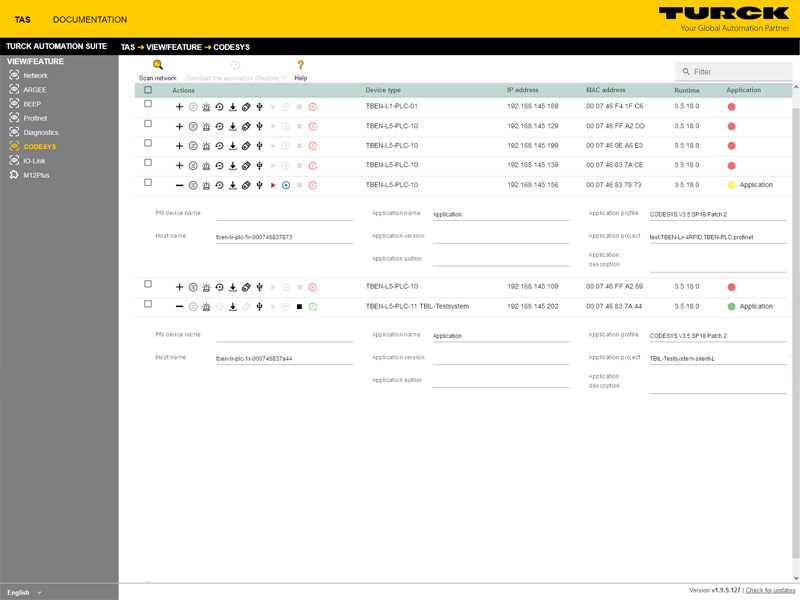The width and height of the screenshot is (800, 600).
Task: Start application with red play icon for 192.168.145.156
Action: (x=273, y=185)
